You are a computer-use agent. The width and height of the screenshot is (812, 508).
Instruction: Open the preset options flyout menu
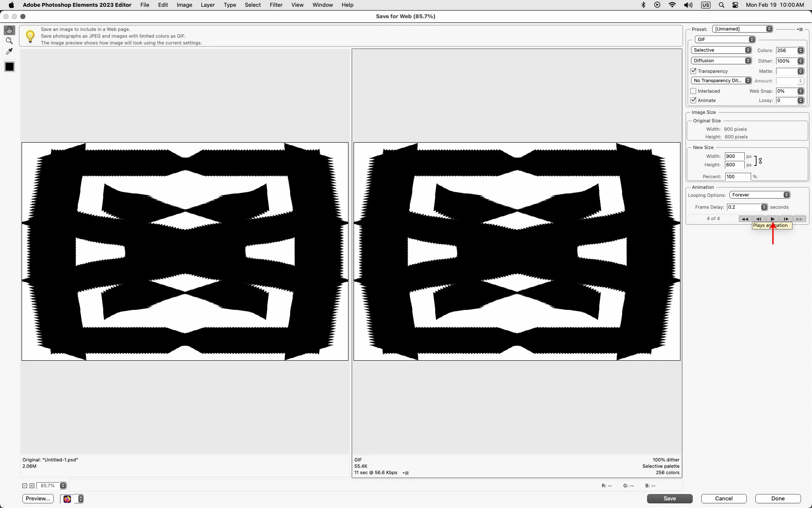(x=800, y=29)
